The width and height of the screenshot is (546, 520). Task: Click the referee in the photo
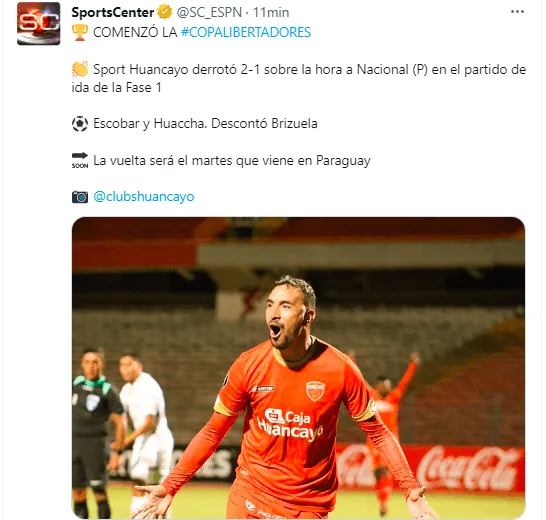tap(93, 432)
